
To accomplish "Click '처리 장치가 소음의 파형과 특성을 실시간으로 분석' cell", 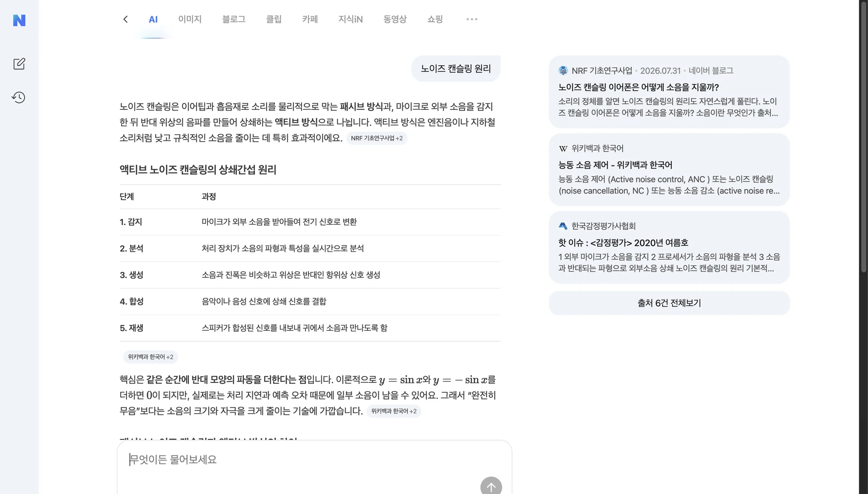I will click(x=283, y=249).
